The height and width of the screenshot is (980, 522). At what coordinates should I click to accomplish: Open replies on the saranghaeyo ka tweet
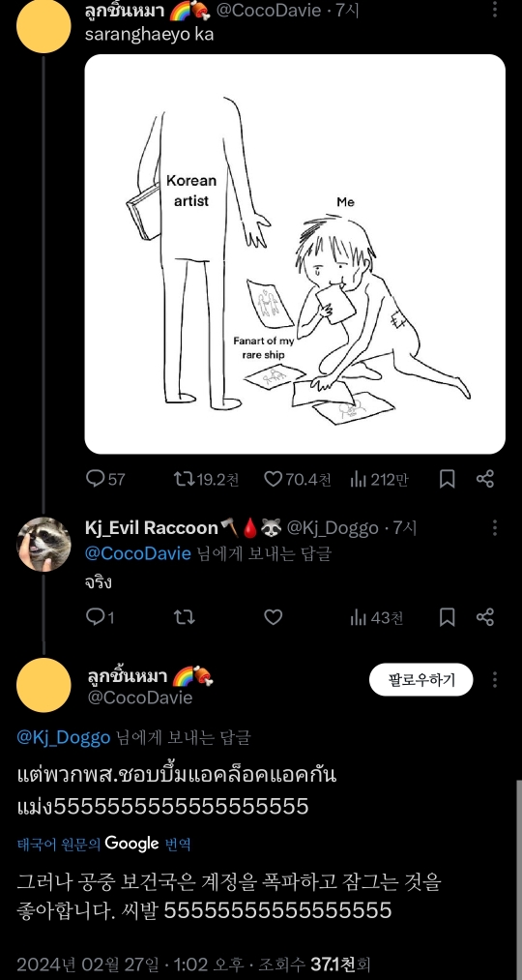click(105, 480)
